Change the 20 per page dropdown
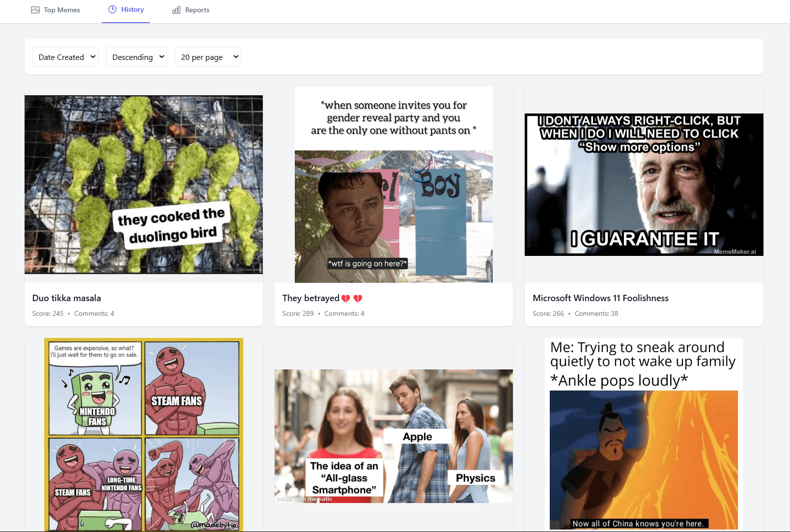Image resolution: width=790 pixels, height=532 pixels. pyautogui.click(x=208, y=57)
